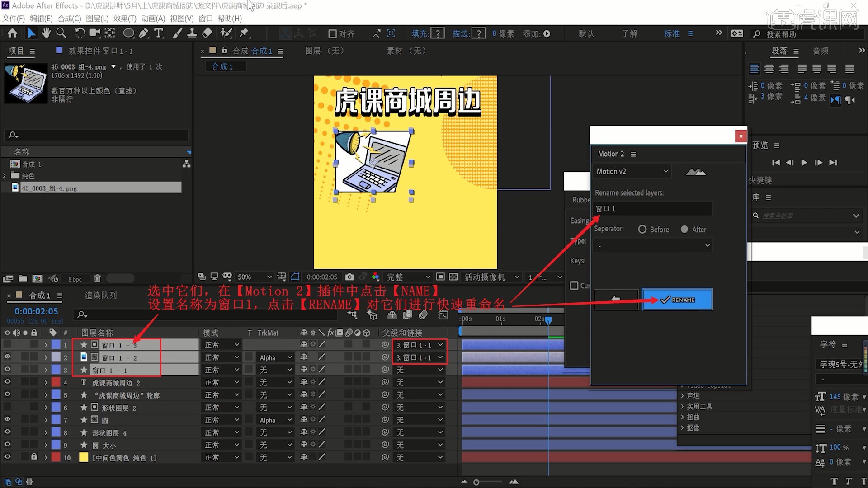Screen dimensions: 868x488
Task: Select the Pen tool
Action: coord(143,33)
